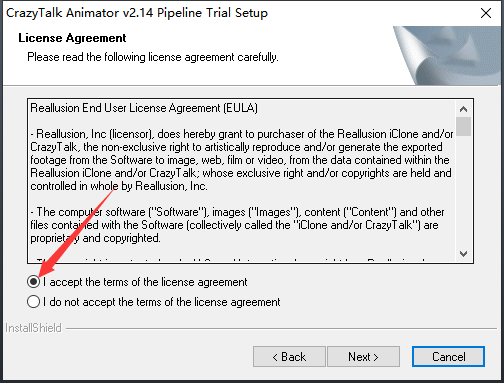Image resolution: width=504 pixels, height=383 pixels.
Task: Click the "controlled in whole by Reallusion" line
Action: [x=119, y=186]
